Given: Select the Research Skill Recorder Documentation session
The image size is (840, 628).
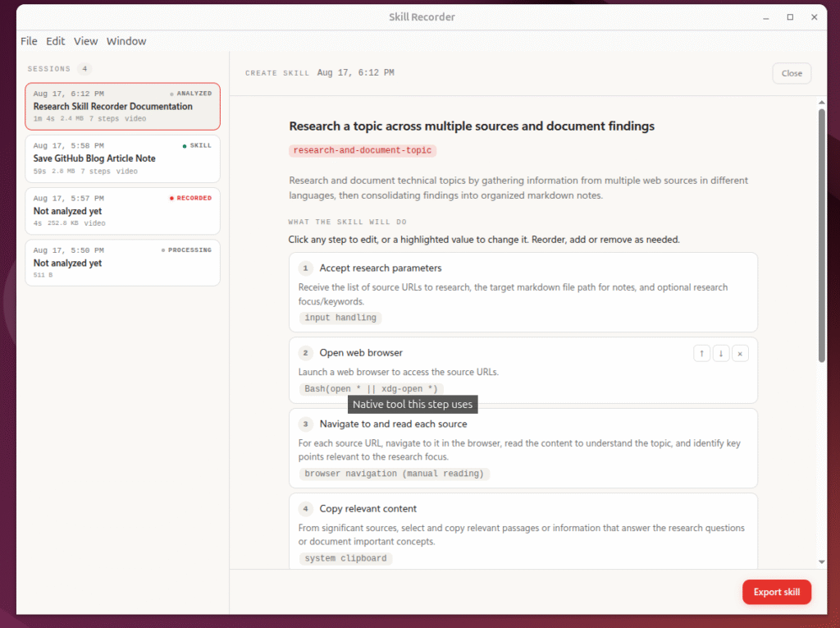Looking at the screenshot, I should [x=123, y=106].
